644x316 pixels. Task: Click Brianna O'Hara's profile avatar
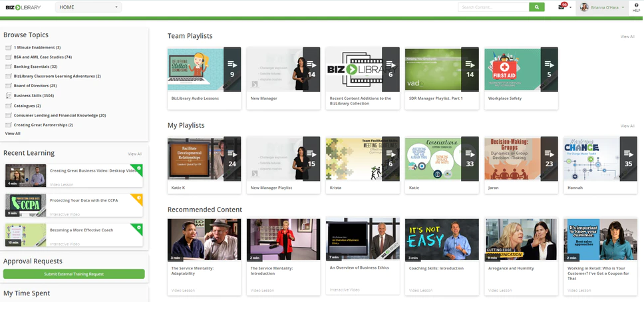coord(584,7)
